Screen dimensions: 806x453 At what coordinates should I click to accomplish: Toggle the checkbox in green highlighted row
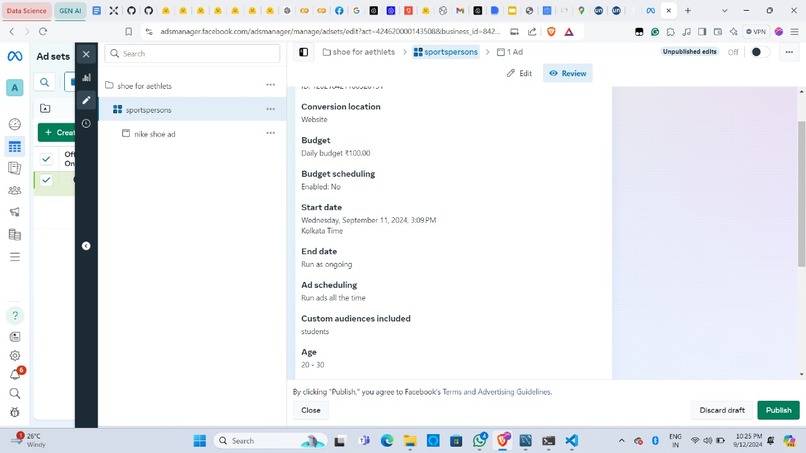(x=46, y=180)
